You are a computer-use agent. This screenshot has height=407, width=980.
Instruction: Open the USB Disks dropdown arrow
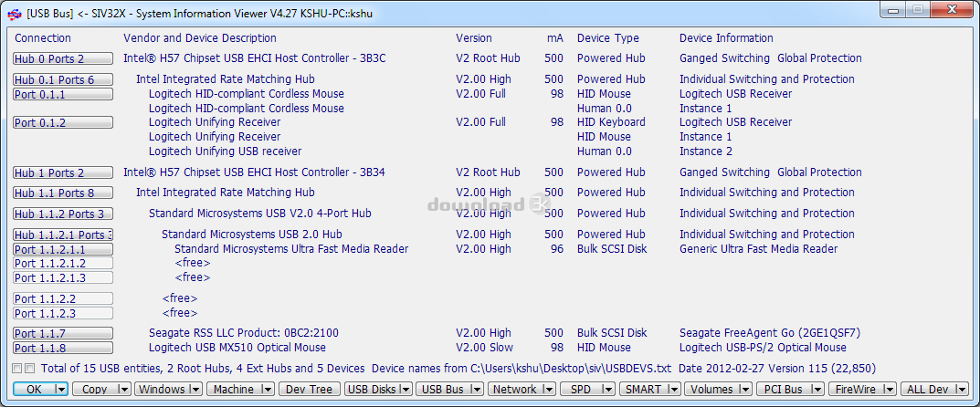pyautogui.click(x=406, y=389)
